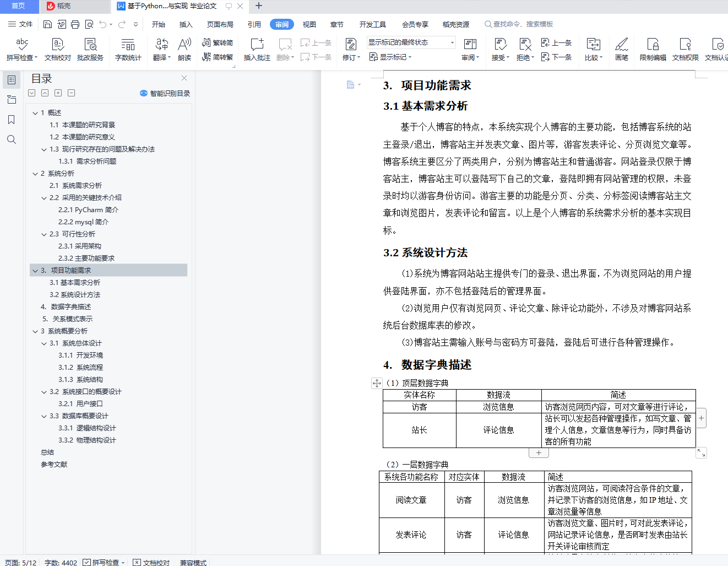Click the table move handle above 顶层数据字典 table
The width and height of the screenshot is (728, 566).
377,383
